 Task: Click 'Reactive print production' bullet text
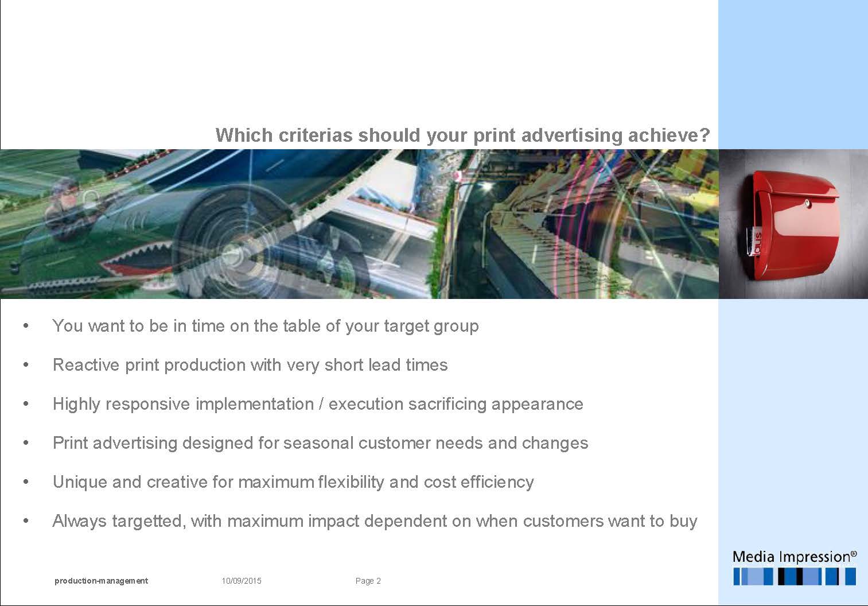point(250,365)
